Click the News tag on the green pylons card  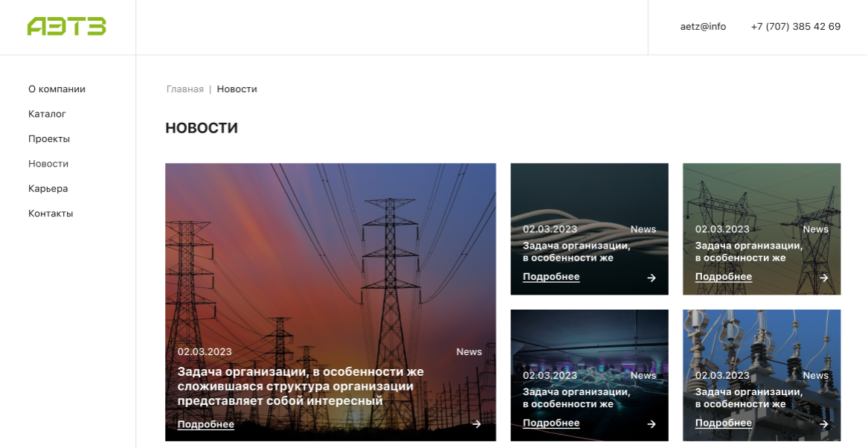pyautogui.click(x=815, y=229)
